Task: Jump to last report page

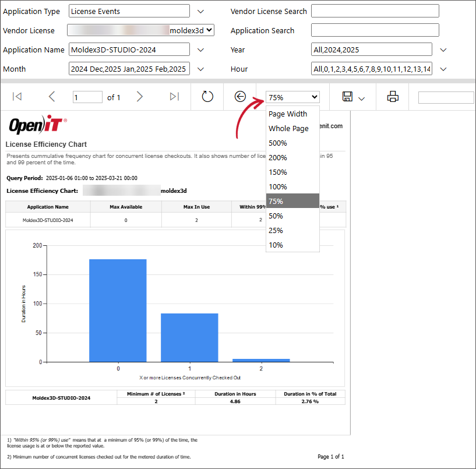Action: pos(174,97)
